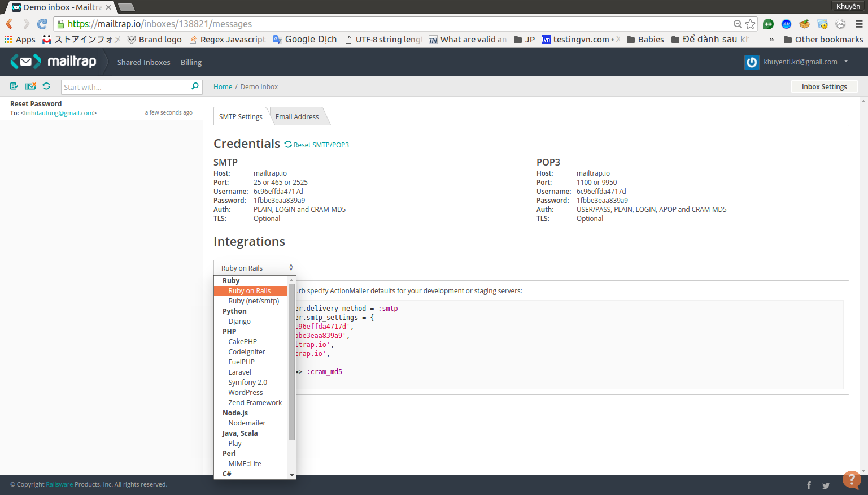Open the help question mark bubble
Viewport: 868px width, 495px height.
(x=851, y=480)
